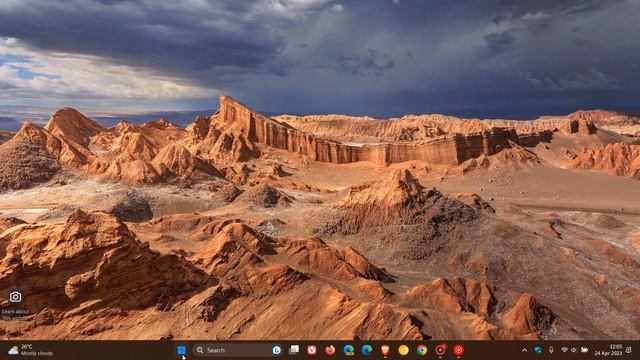Launch Vivaldi browser from taskbar

pyautogui.click(x=312, y=350)
